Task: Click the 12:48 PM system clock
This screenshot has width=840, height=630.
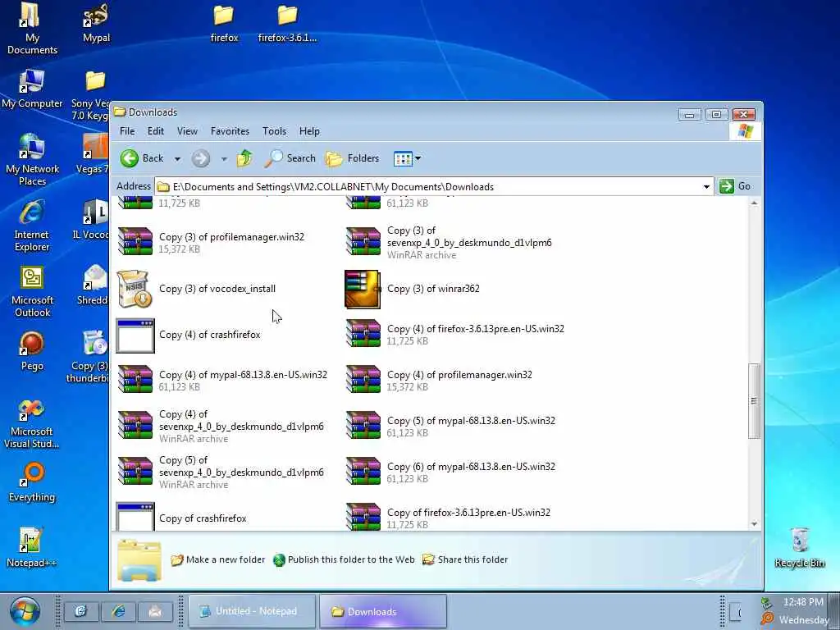Action: [803, 602]
